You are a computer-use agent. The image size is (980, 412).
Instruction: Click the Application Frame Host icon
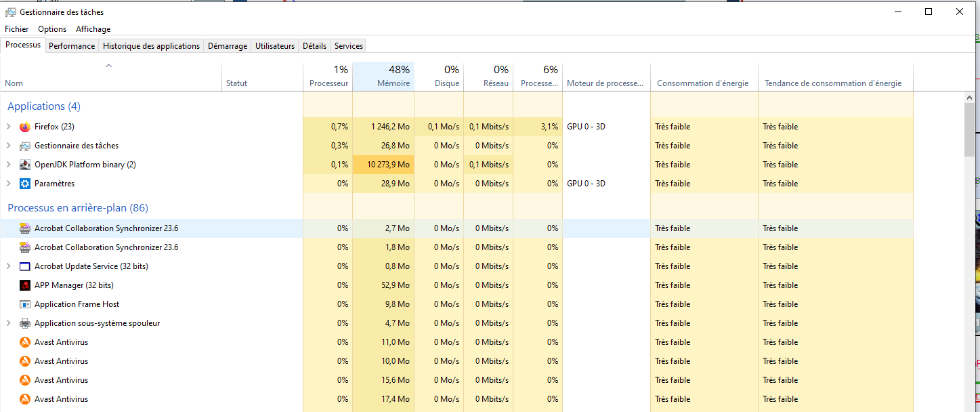click(25, 304)
